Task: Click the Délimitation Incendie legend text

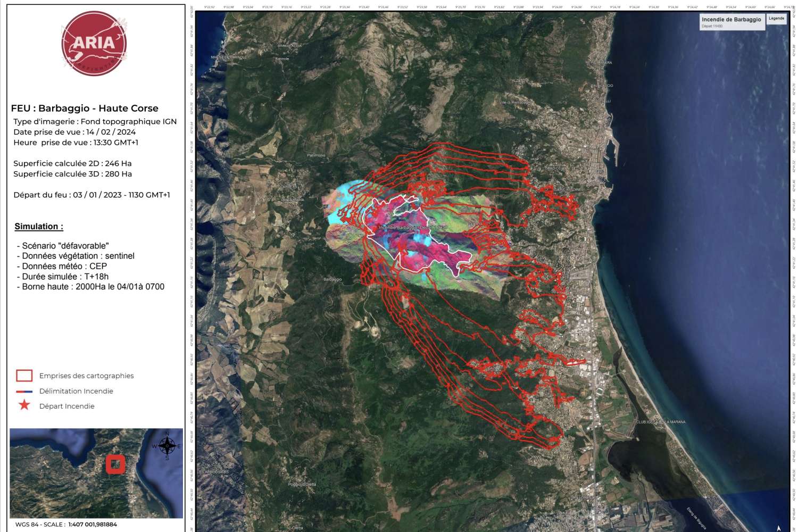Action: [x=76, y=391]
